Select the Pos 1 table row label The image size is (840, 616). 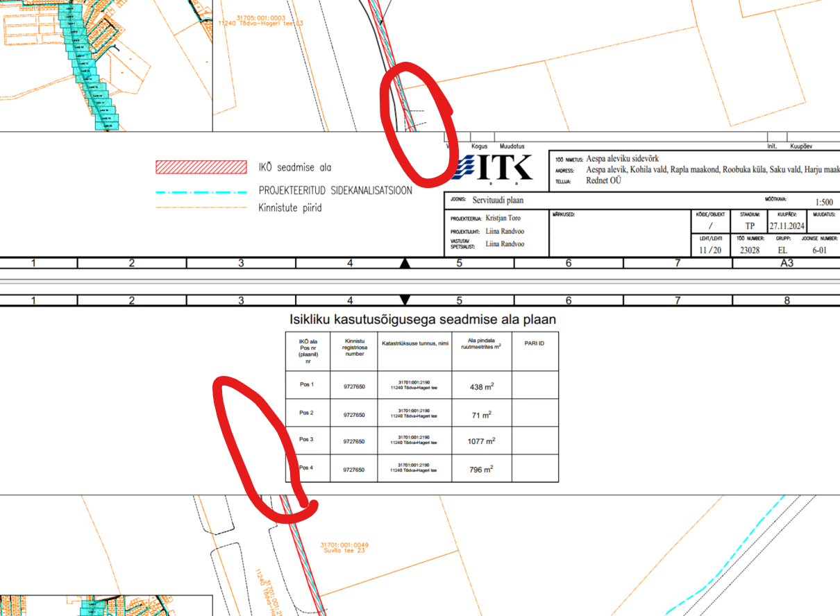[x=306, y=384]
